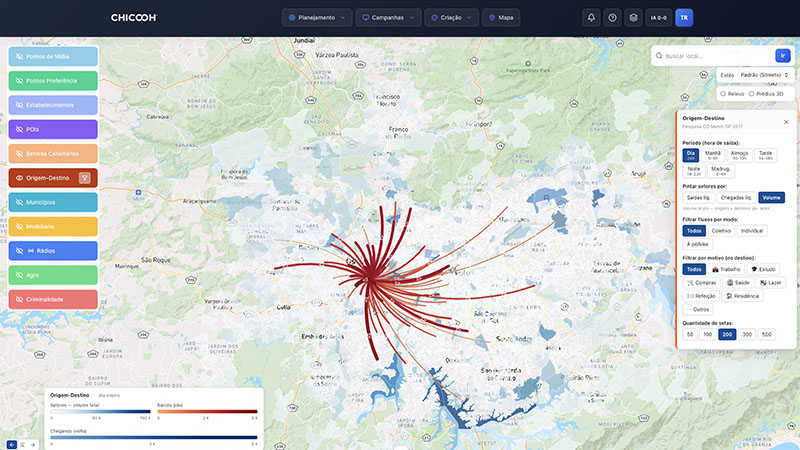
Task: Open the Origem-Destino filter icon
Action: coord(85,178)
